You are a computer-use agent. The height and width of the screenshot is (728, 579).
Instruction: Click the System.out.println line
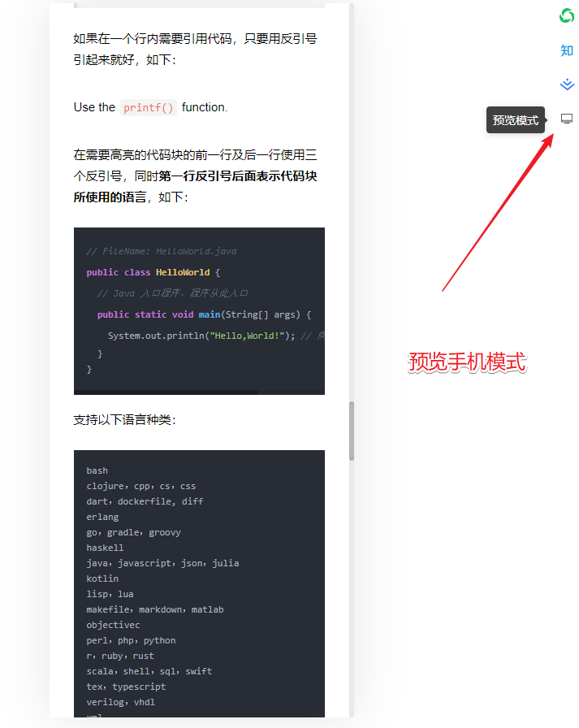point(215,336)
